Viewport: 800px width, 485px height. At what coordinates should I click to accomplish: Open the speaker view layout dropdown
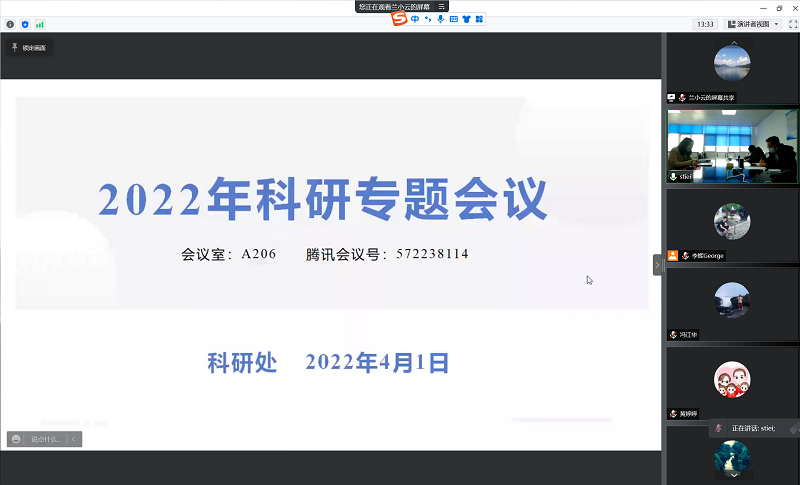(x=753, y=24)
